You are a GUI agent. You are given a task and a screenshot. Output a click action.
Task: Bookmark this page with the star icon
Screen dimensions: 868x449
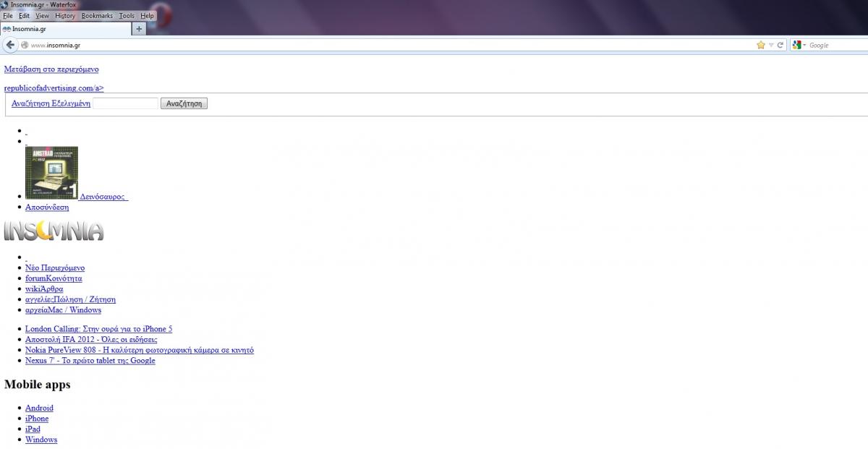click(761, 45)
